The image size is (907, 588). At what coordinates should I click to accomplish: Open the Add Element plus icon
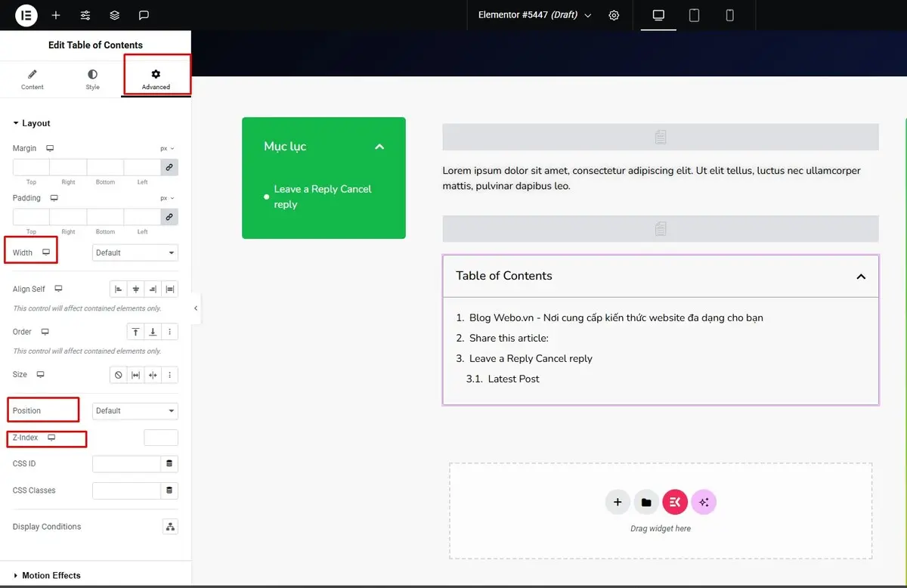56,15
